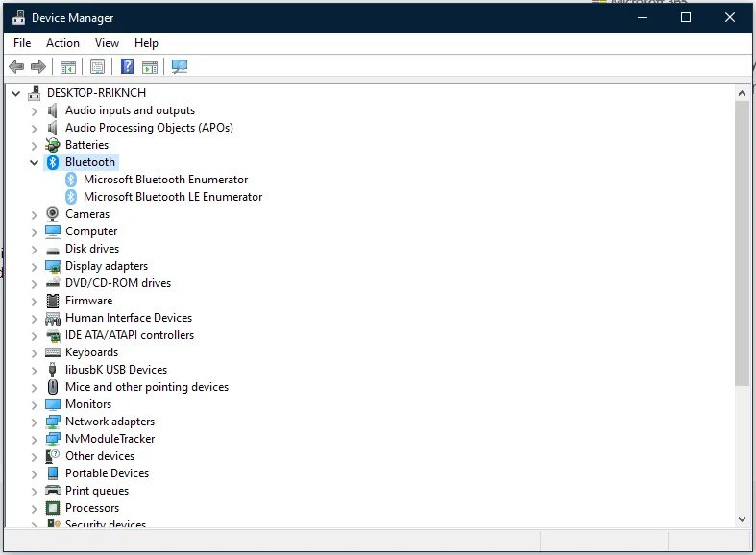The width and height of the screenshot is (756, 555).
Task: Select the libusbK USB Devices plug icon
Action: [x=53, y=370]
